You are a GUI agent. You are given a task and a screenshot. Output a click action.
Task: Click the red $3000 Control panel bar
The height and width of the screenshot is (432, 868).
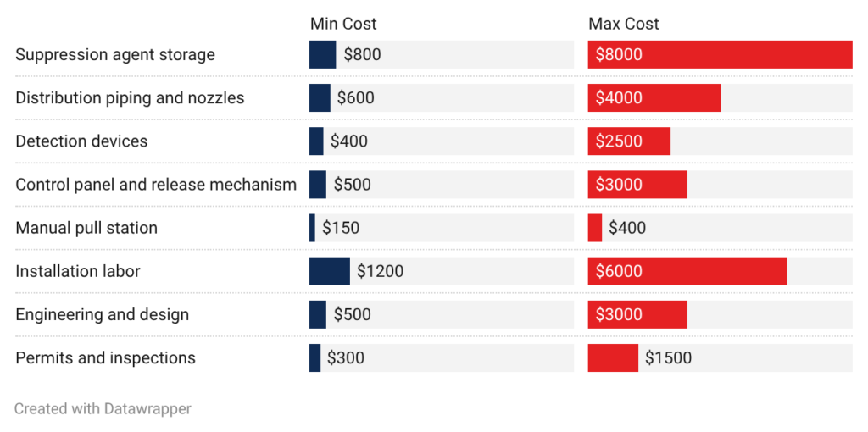click(637, 184)
